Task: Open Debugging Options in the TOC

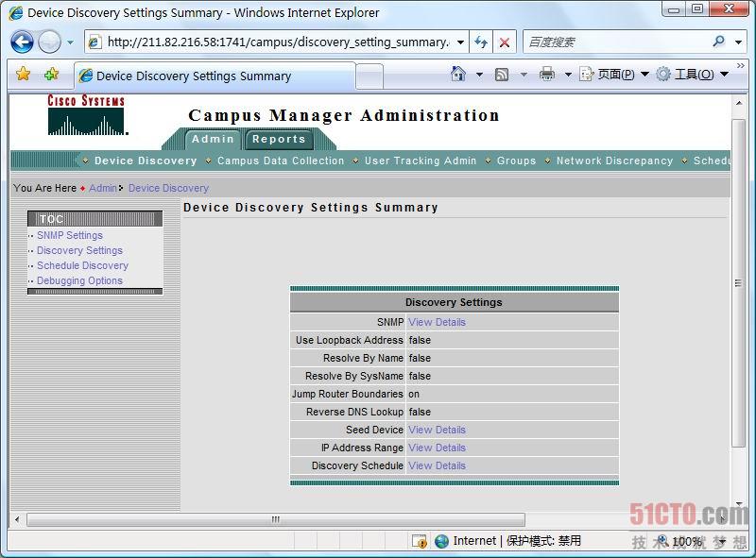Action: click(79, 280)
